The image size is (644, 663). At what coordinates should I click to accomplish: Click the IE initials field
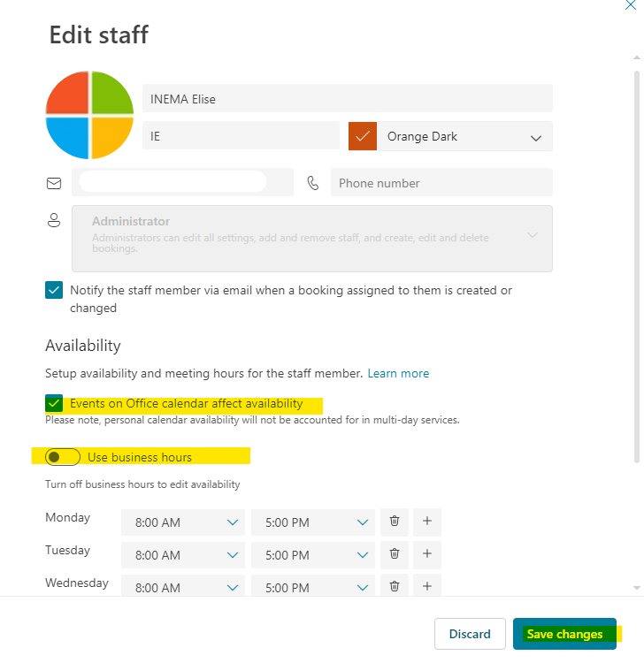[x=241, y=136]
